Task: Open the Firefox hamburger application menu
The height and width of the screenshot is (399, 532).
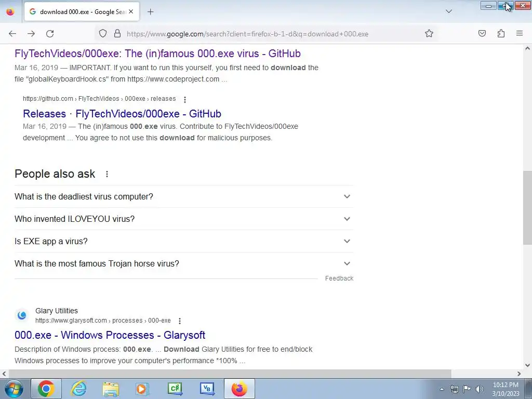Action: pos(520,33)
